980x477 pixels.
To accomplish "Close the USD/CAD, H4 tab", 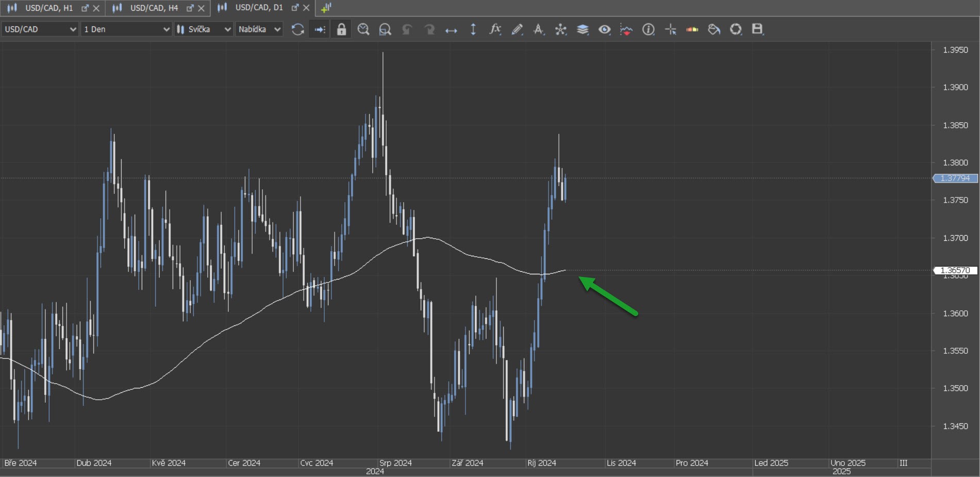I will click(x=201, y=8).
